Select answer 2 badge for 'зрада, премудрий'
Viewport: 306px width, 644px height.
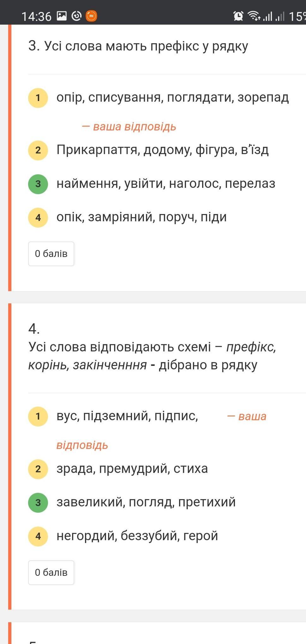[x=38, y=469]
